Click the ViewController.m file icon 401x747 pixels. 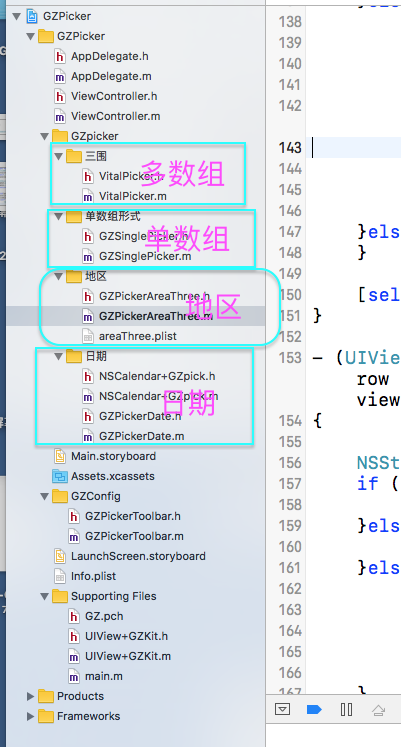point(60,116)
